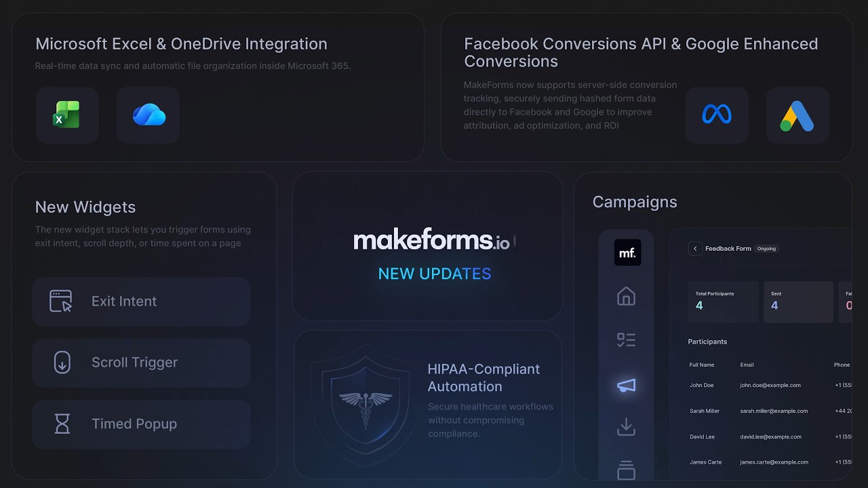Click the +44 20 phone cell
The height and width of the screenshot is (488, 868).
843,411
